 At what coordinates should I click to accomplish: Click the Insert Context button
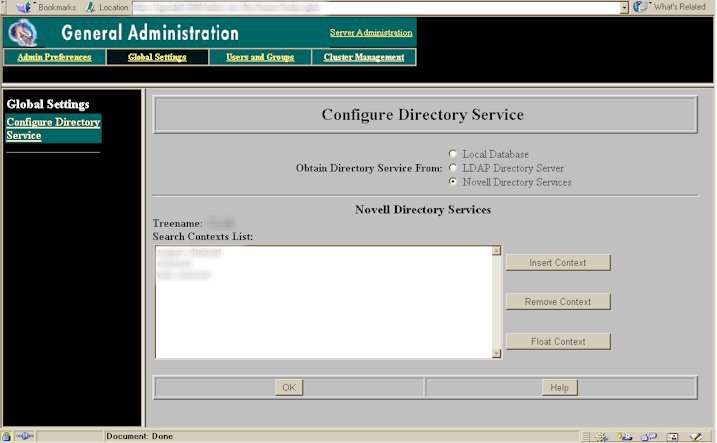pos(558,263)
